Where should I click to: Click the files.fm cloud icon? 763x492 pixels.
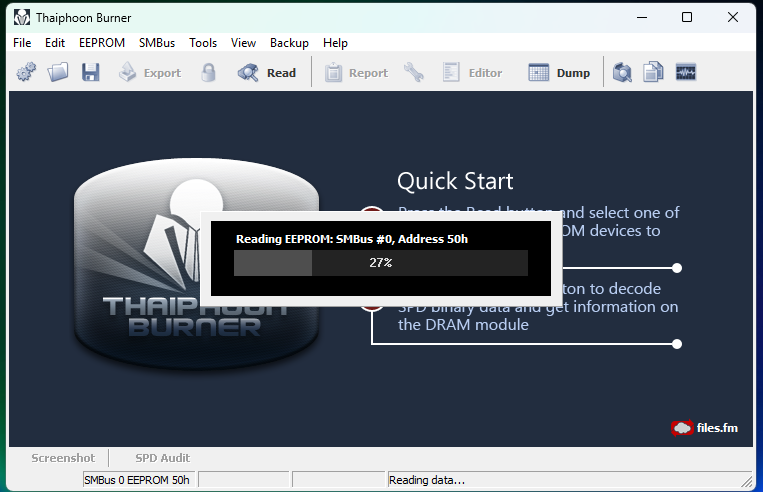point(682,428)
